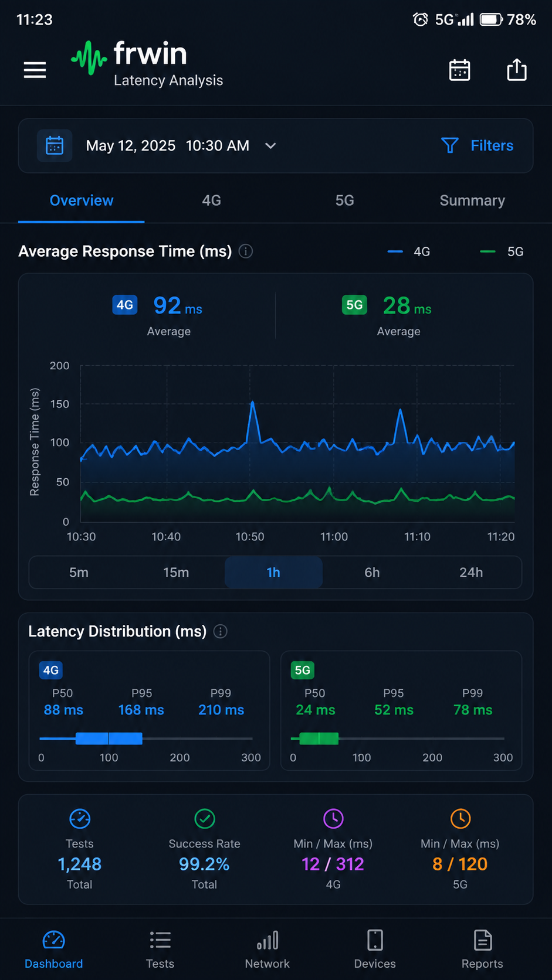Tap the 1,248 total tests value
Image resolution: width=552 pixels, height=980 pixels.
(80, 864)
